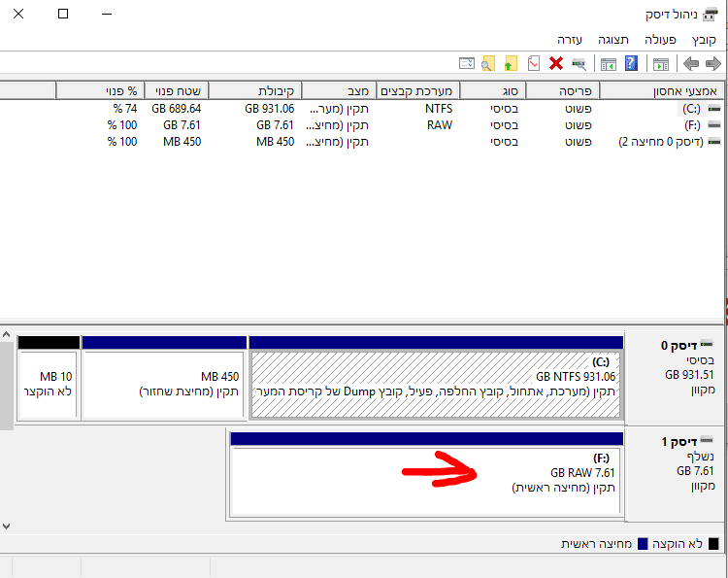
Task: Click the left-pointing arrow toolbar icon
Action: pyautogui.click(x=691, y=64)
